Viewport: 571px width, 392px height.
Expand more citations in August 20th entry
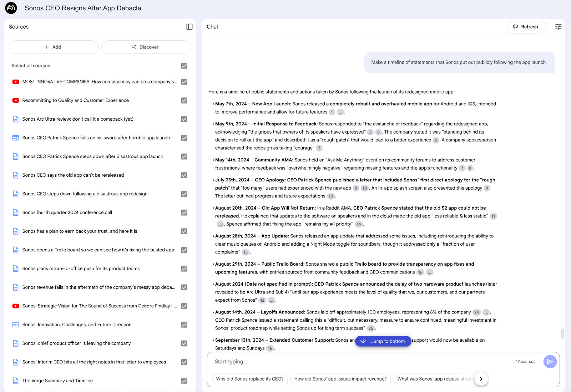pyautogui.click(x=220, y=224)
